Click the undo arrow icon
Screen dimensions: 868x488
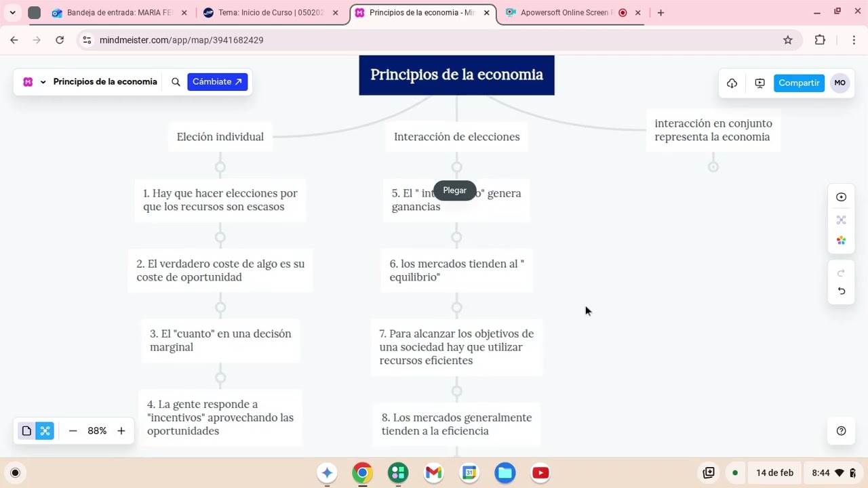point(841,291)
